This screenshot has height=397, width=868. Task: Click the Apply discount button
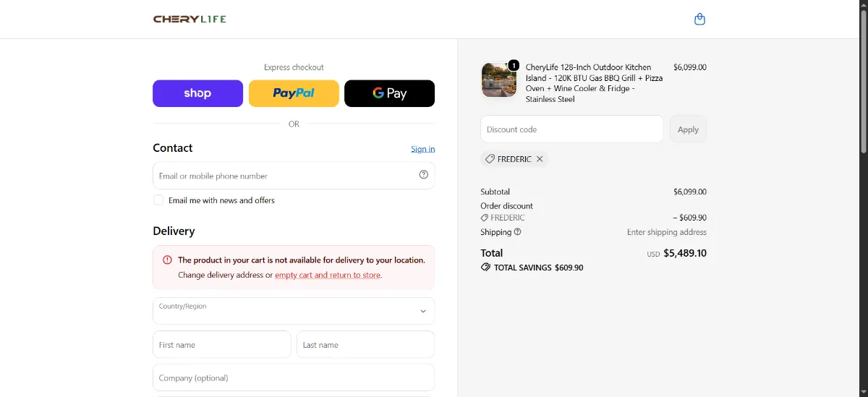click(688, 129)
